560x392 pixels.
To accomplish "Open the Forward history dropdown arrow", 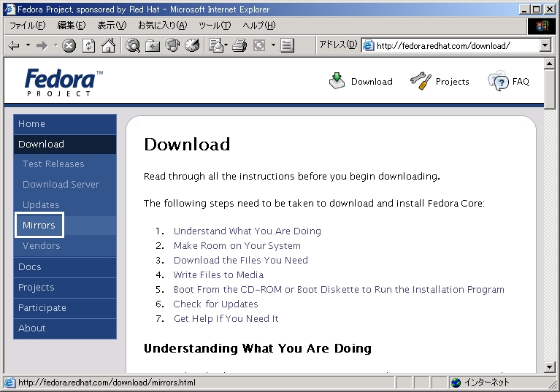I will coord(55,45).
